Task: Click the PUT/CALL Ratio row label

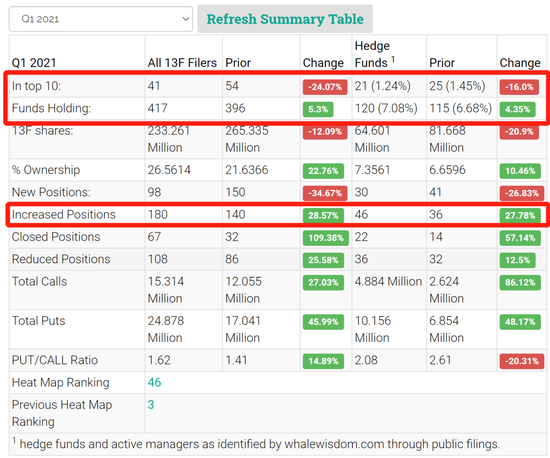Action: click(55, 360)
